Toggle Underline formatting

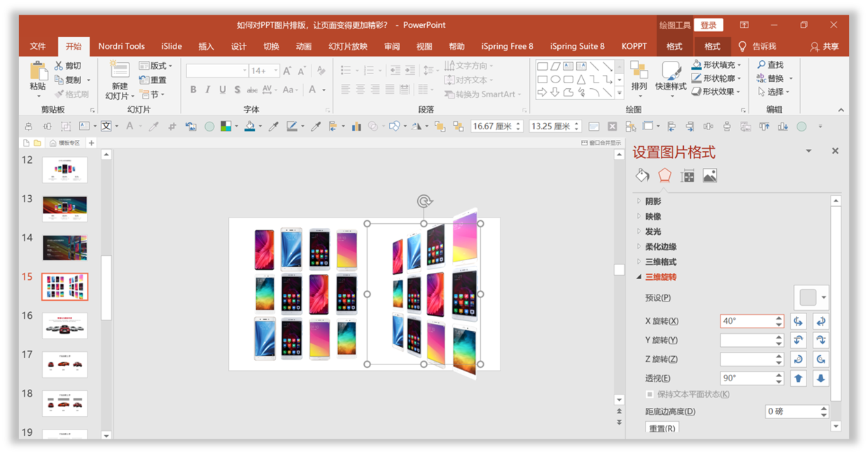pos(223,90)
